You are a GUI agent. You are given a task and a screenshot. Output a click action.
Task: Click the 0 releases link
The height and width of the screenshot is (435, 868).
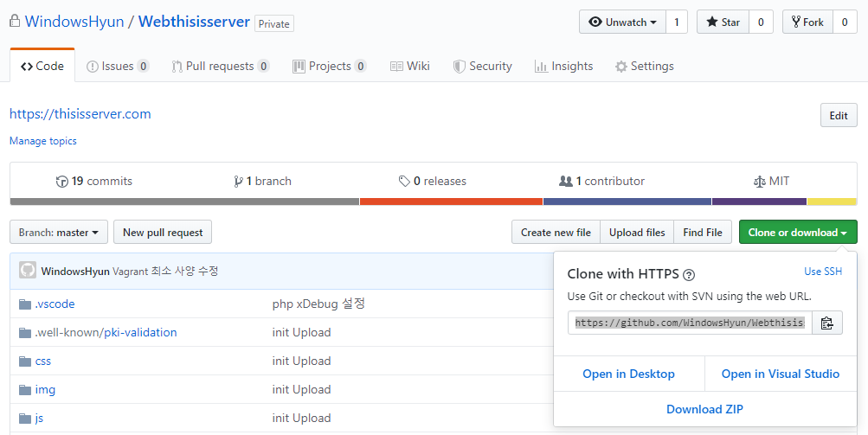coord(433,181)
